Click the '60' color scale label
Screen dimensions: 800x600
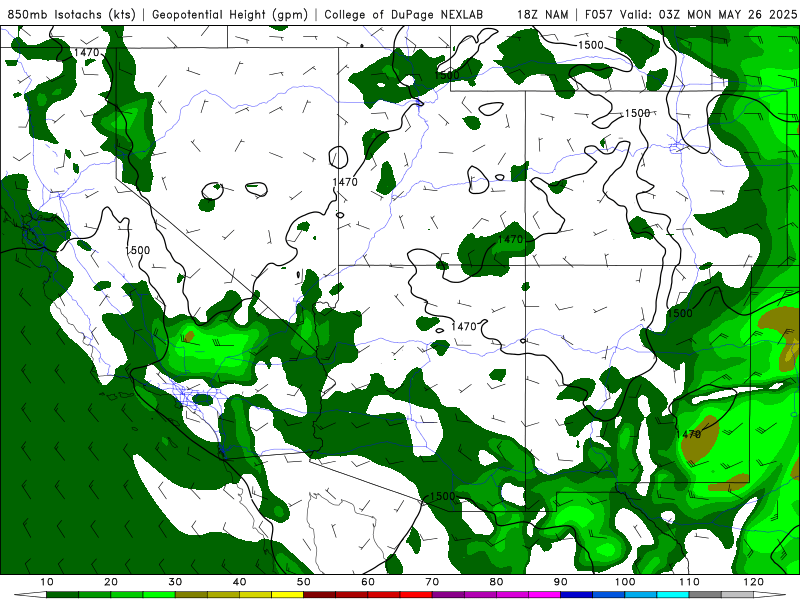(368, 582)
